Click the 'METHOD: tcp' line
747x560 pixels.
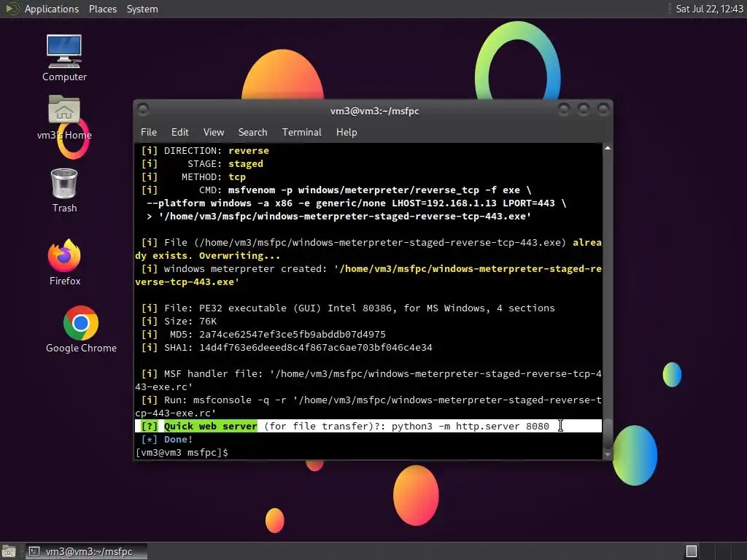click(193, 177)
